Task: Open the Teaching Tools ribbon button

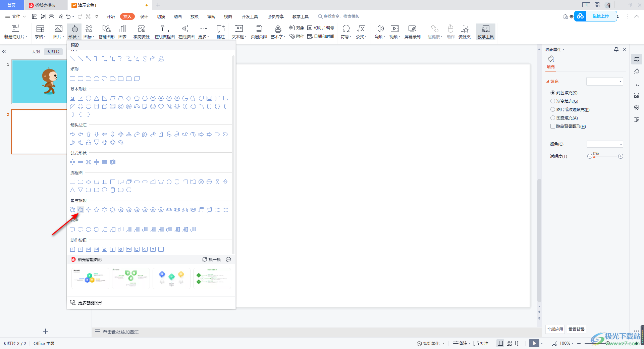Action: click(x=485, y=32)
